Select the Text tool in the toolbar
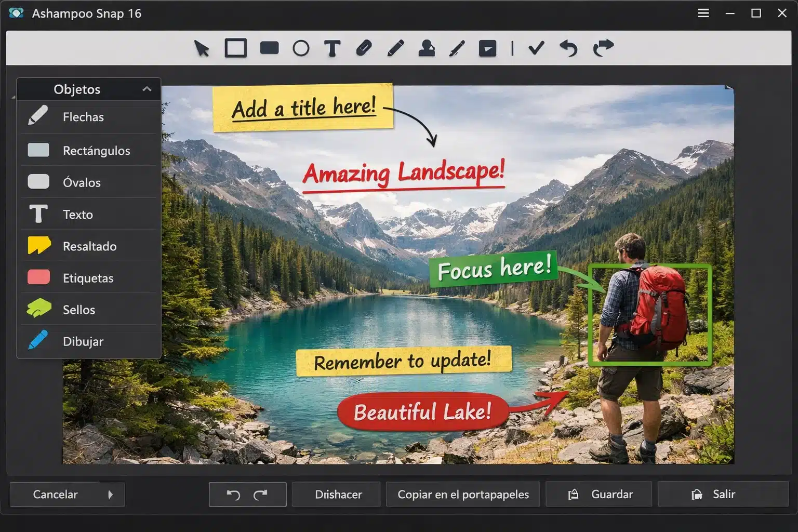The width and height of the screenshot is (798, 532). tap(332, 48)
